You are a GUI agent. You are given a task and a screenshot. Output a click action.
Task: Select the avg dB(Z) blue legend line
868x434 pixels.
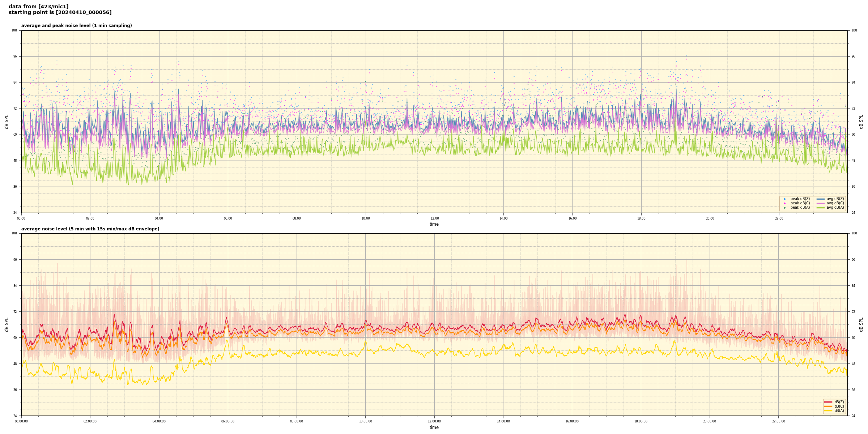[x=821, y=199]
